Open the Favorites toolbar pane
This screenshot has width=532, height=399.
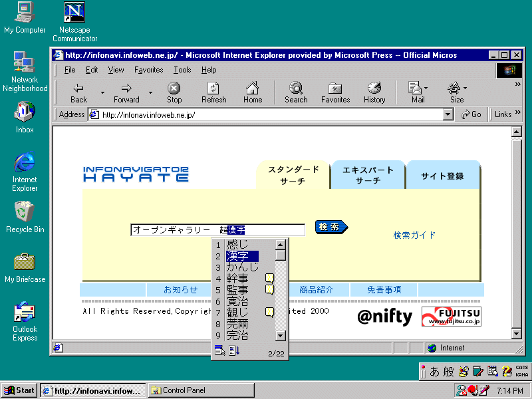[x=336, y=92]
